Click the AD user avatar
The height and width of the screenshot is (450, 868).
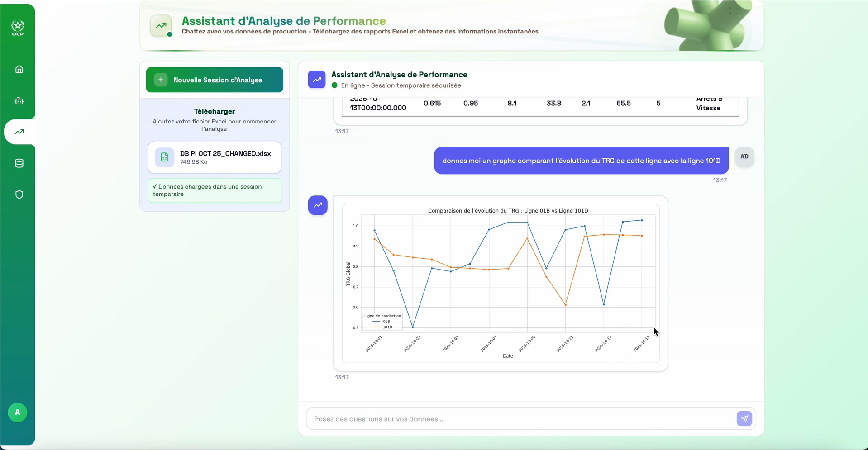[744, 156]
